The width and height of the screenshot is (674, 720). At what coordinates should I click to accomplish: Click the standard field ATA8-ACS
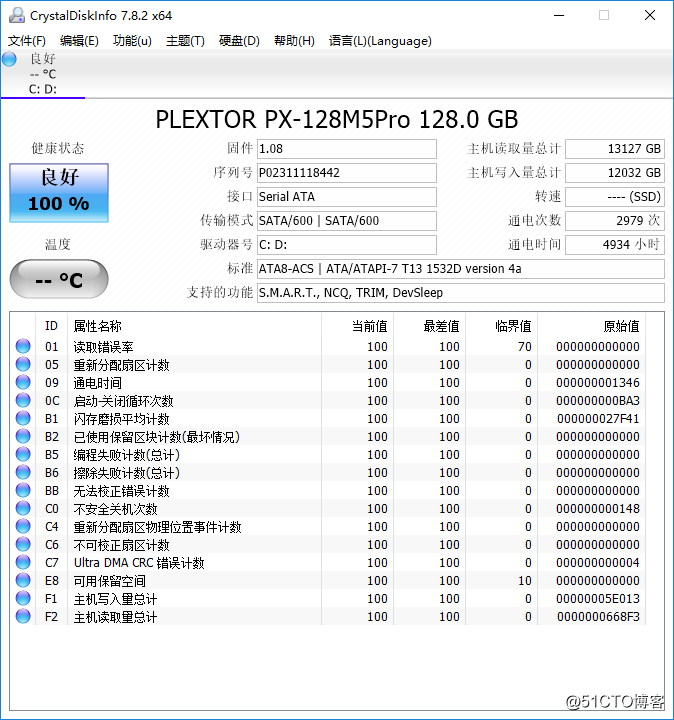pos(461,269)
